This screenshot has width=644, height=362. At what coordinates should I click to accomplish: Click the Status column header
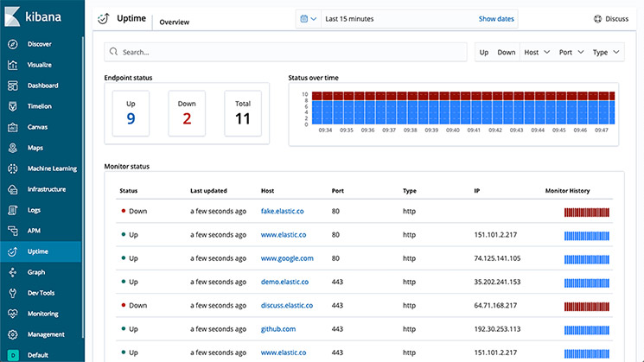[x=129, y=191]
